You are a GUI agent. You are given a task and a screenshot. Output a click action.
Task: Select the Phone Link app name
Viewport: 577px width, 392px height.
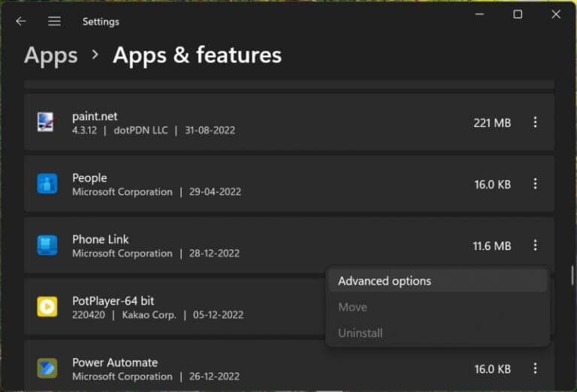click(x=101, y=240)
